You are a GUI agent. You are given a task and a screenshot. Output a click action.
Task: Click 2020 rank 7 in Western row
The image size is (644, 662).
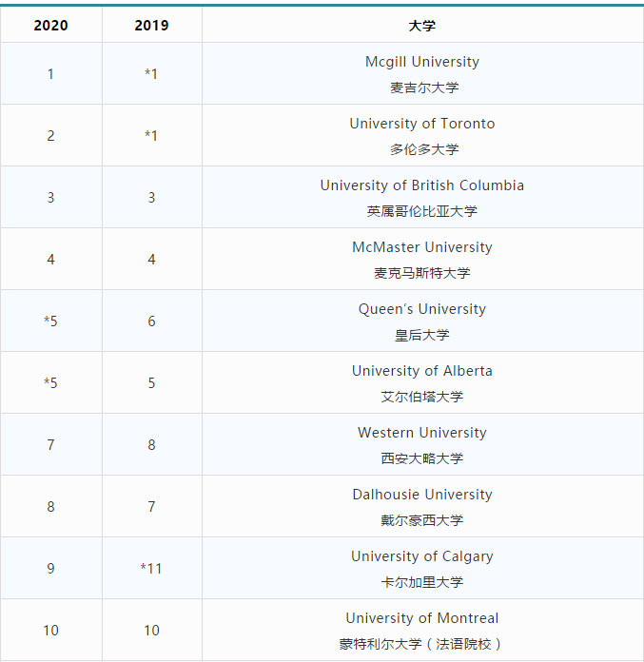pyautogui.click(x=50, y=445)
